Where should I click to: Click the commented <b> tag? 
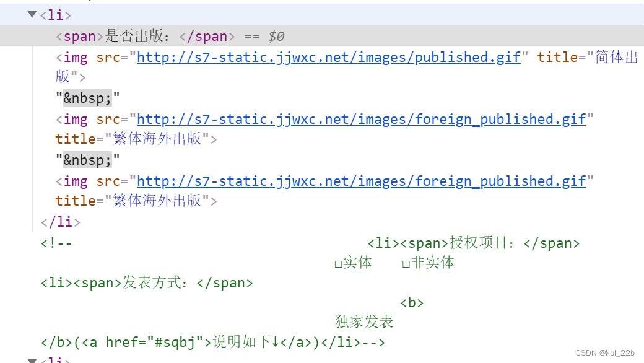pyautogui.click(x=412, y=303)
